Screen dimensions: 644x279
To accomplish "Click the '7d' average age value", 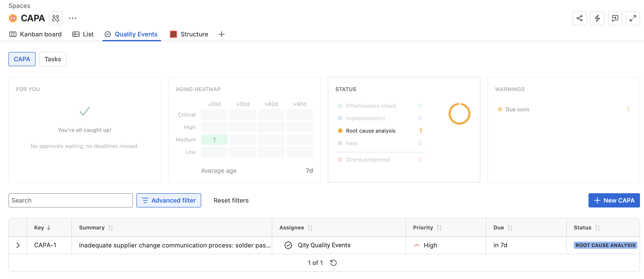I will 309,171.
